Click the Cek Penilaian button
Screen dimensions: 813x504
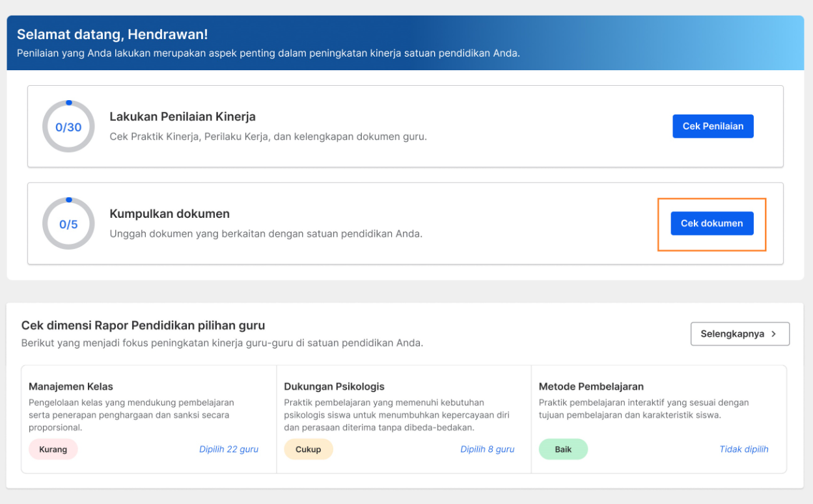click(713, 126)
